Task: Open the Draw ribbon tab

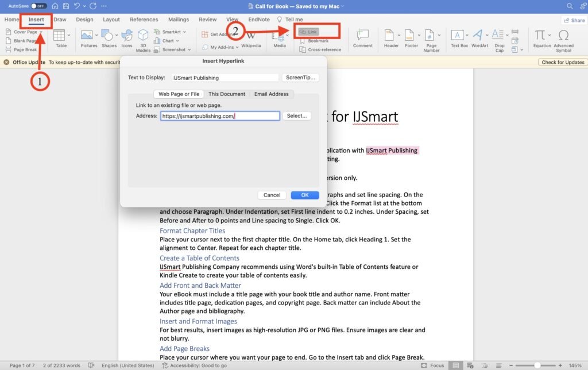Action: tap(60, 20)
